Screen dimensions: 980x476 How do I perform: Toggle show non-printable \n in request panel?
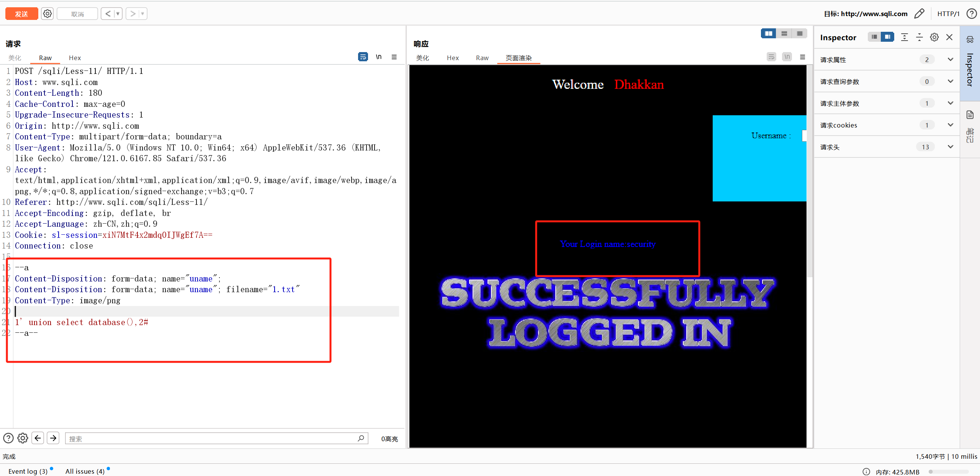(379, 57)
